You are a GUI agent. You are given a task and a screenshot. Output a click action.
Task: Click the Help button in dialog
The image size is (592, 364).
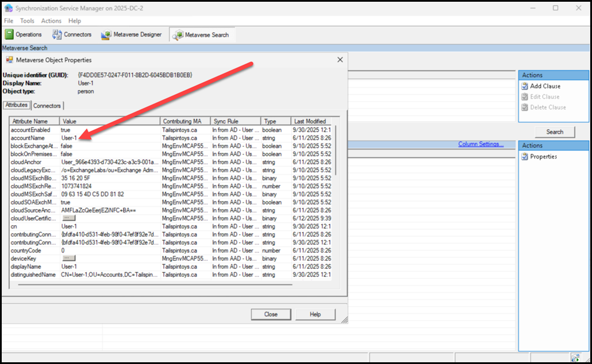[315, 314]
